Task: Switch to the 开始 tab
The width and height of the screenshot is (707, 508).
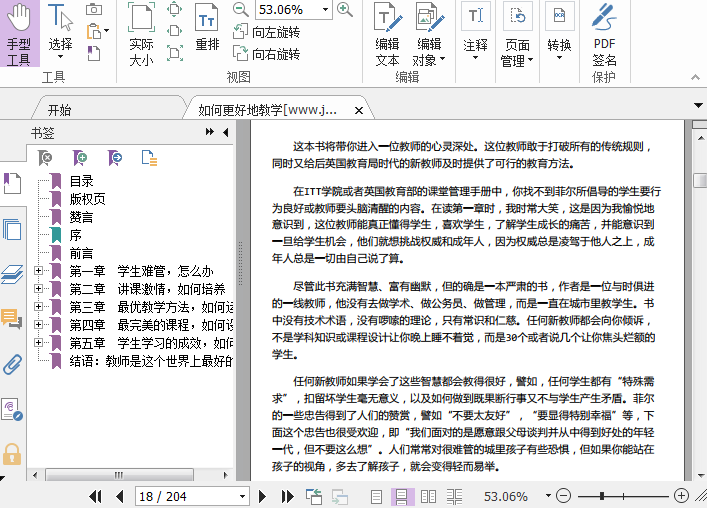Action: (x=60, y=110)
